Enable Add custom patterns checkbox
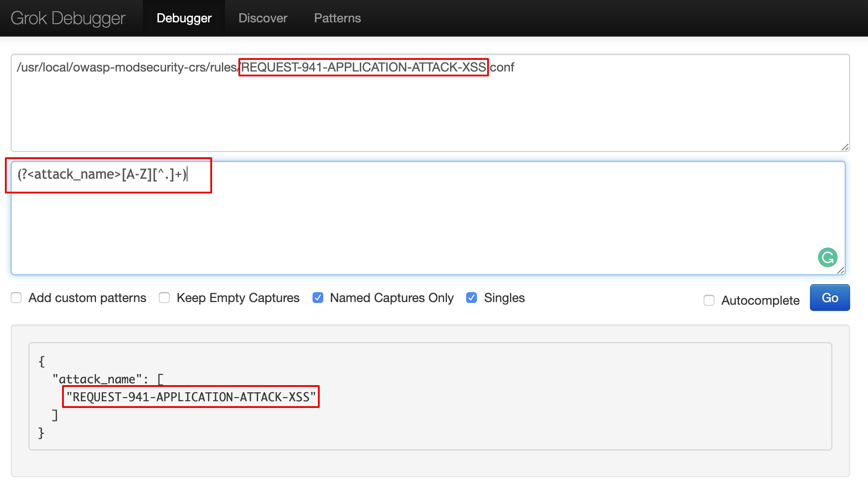Viewport: 868px width, 504px height. tap(17, 298)
